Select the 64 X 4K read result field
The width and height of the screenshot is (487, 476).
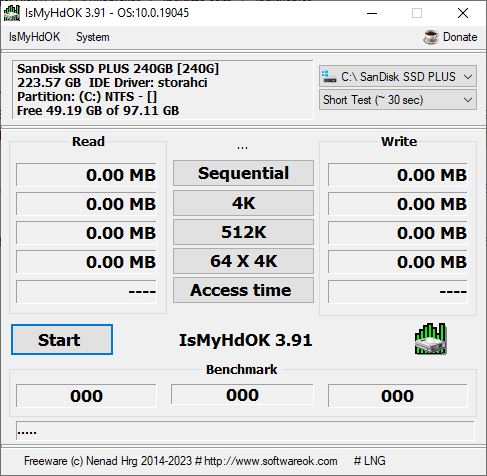pos(86,262)
